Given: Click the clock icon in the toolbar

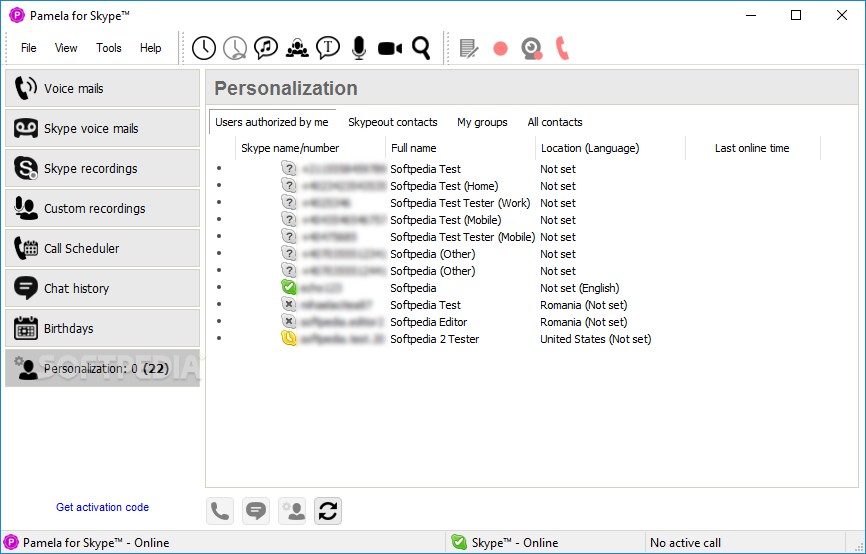Looking at the screenshot, I should 204,48.
